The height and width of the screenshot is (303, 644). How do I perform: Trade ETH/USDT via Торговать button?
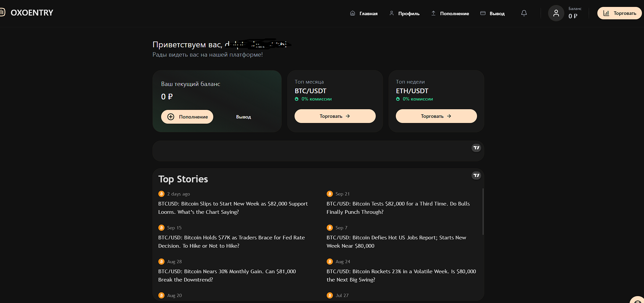[436, 116]
